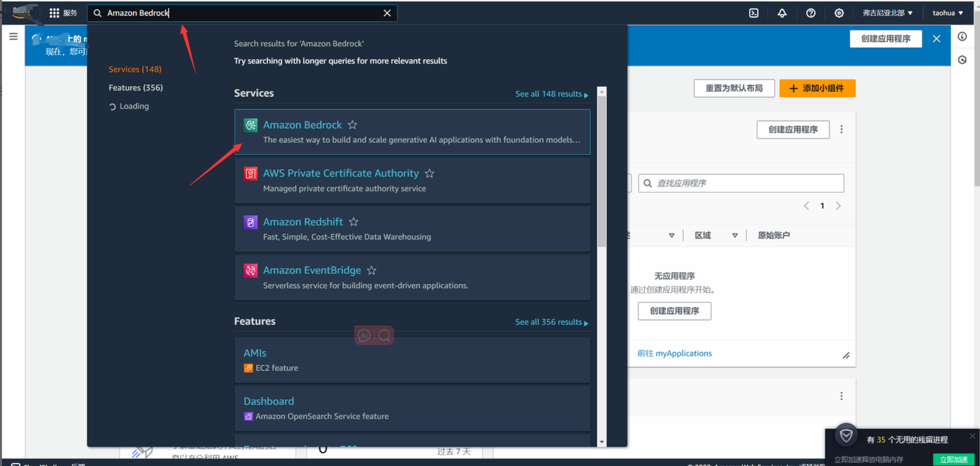980x466 pixels.
Task: Click 创建应用程序 under 无应用程序
Action: [x=674, y=311]
